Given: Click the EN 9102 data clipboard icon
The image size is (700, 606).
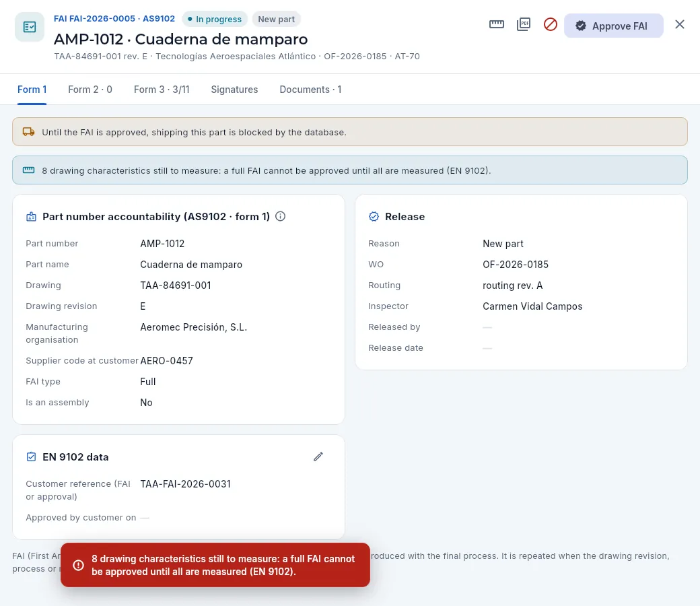Looking at the screenshot, I should pyautogui.click(x=31, y=457).
